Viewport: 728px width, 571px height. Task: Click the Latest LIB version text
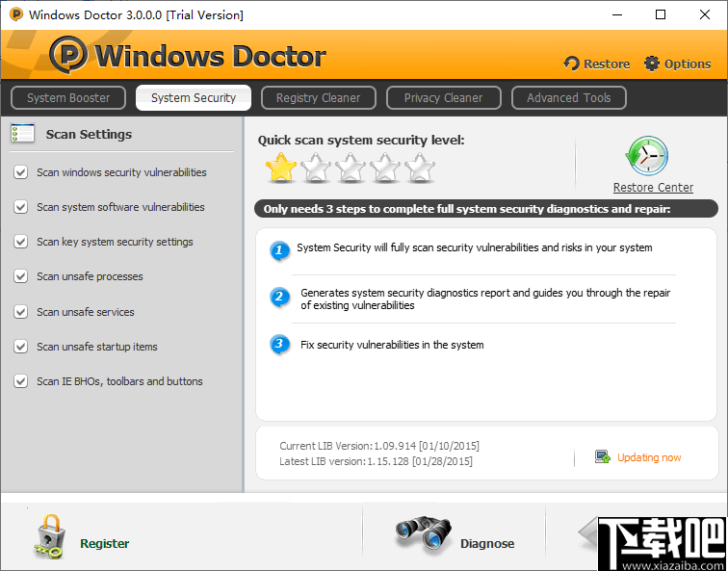(x=377, y=461)
